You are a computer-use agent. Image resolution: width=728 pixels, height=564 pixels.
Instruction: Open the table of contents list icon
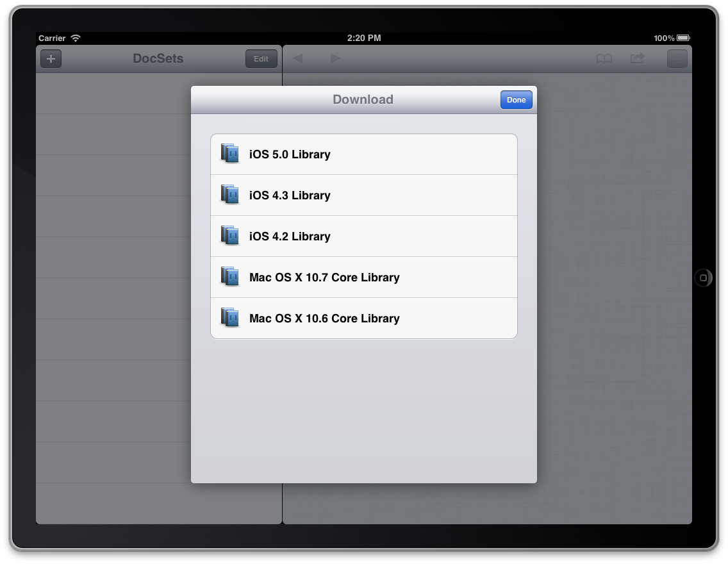[x=677, y=59]
